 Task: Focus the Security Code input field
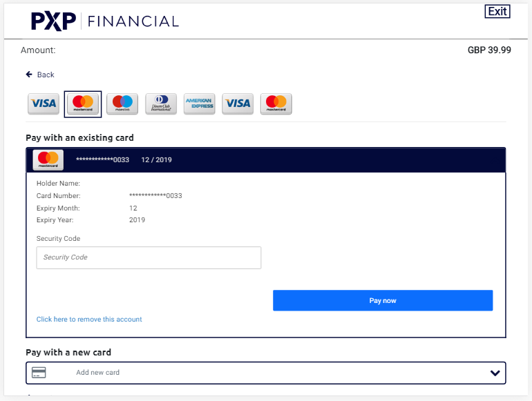tap(149, 257)
